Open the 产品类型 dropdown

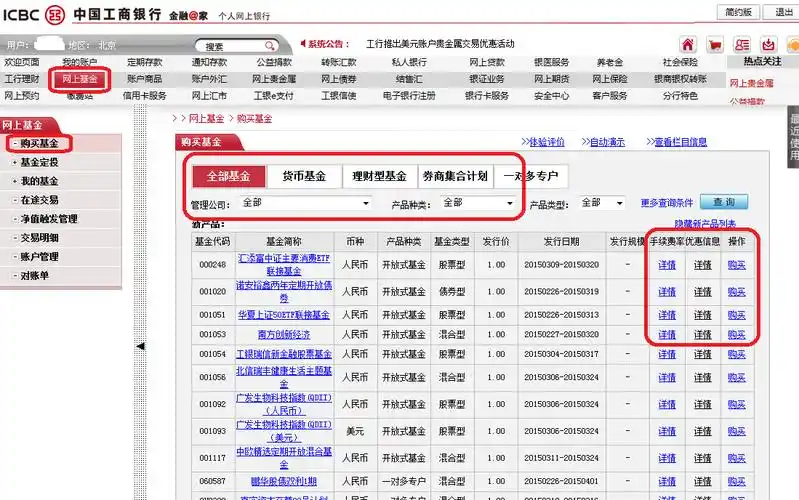(602, 203)
